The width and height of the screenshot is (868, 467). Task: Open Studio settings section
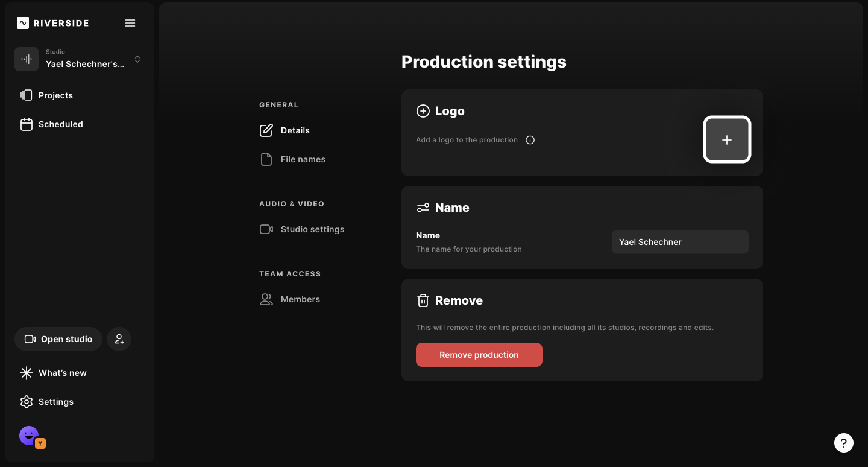pyautogui.click(x=312, y=229)
